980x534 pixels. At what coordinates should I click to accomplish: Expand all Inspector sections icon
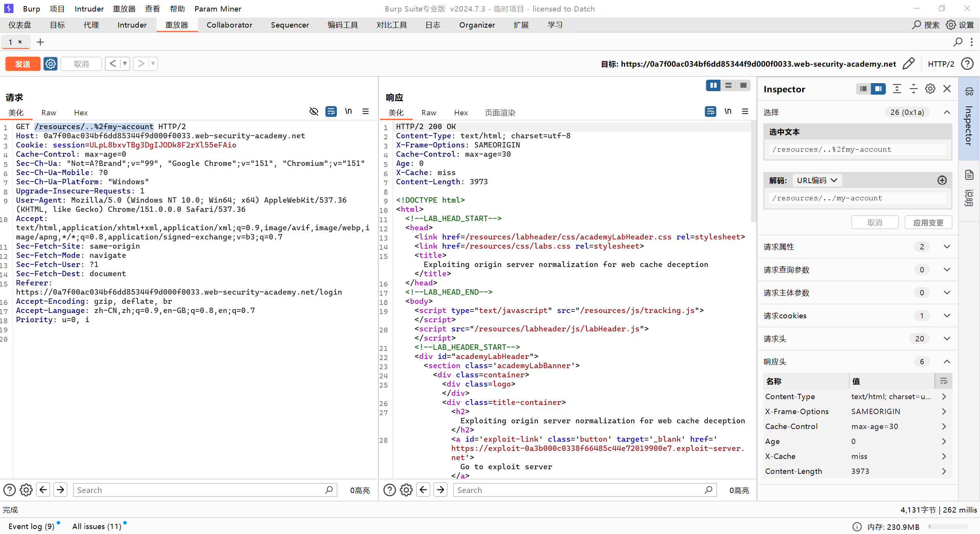[x=897, y=89]
